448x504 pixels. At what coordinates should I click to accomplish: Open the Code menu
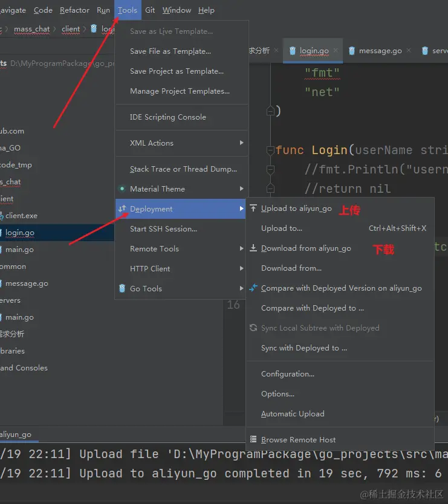43,10
